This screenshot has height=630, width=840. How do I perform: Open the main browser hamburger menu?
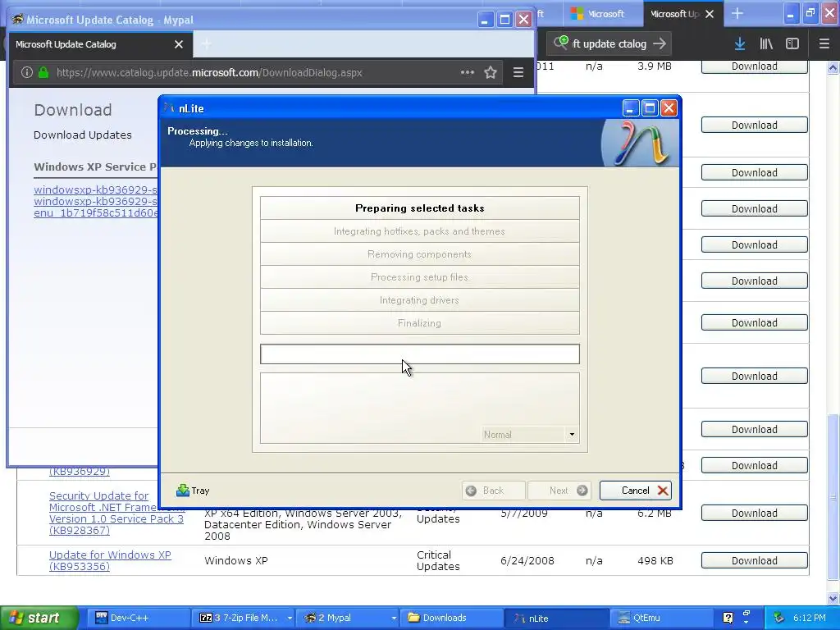click(x=824, y=44)
